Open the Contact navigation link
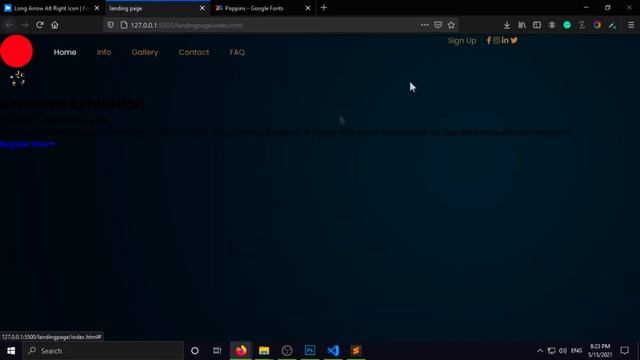The image size is (640, 360). click(193, 52)
